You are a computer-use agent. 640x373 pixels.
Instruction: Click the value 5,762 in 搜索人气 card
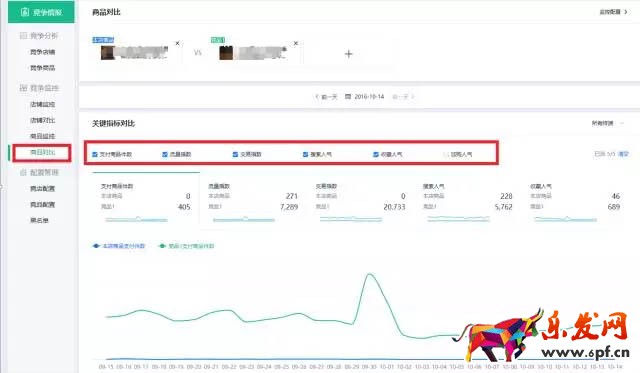click(503, 207)
